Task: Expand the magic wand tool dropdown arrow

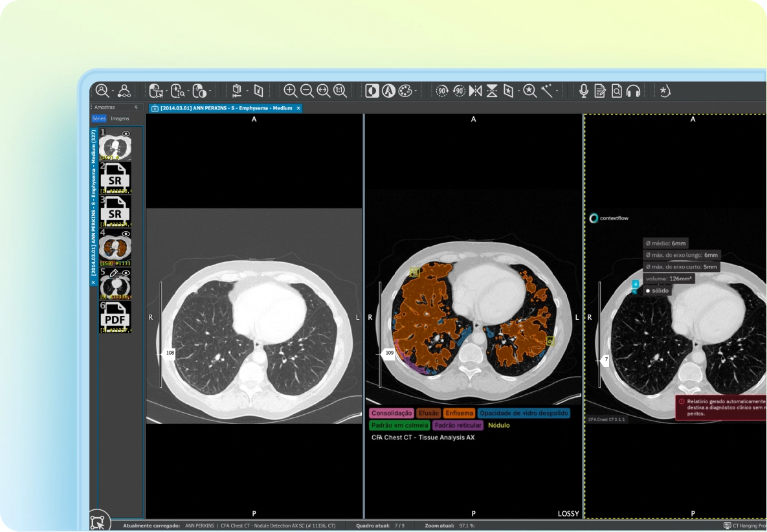Action: point(557,91)
